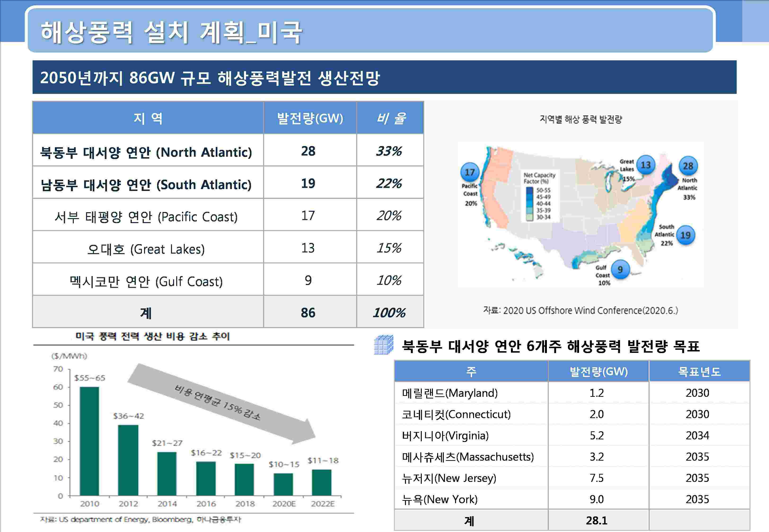Click the blue 19 bubble at South Atlantic
Screen dimensions: 769x532
[686, 235]
